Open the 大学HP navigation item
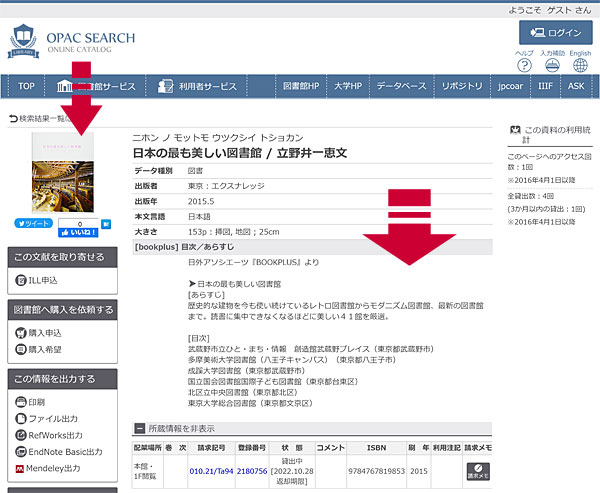This screenshot has width=600, height=493. tap(348, 86)
